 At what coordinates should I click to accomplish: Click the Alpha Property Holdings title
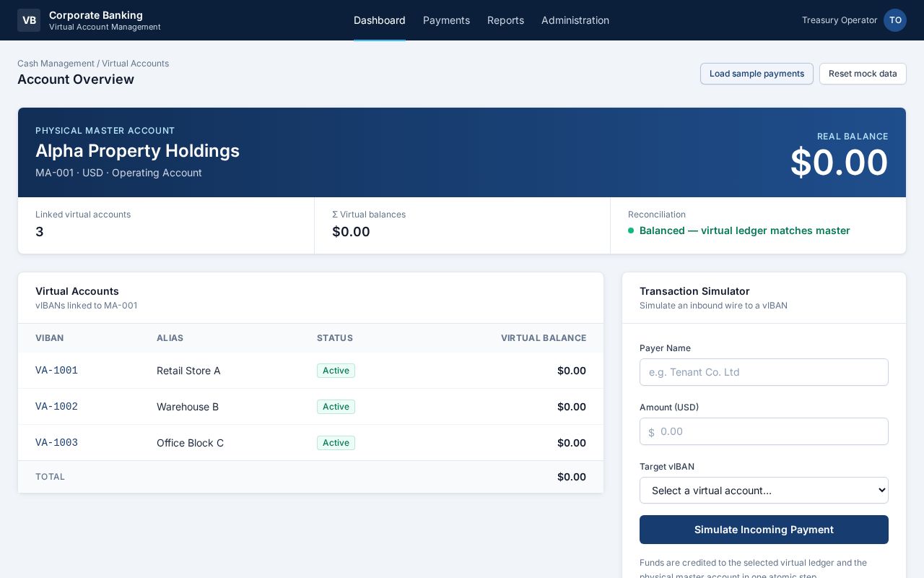(x=137, y=151)
